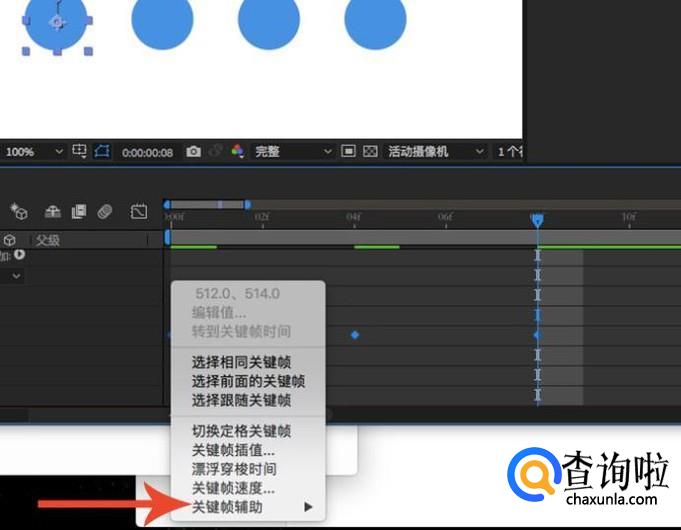Image resolution: width=681 pixels, height=530 pixels.
Task: Click the shy layers icon
Action: click(52, 211)
